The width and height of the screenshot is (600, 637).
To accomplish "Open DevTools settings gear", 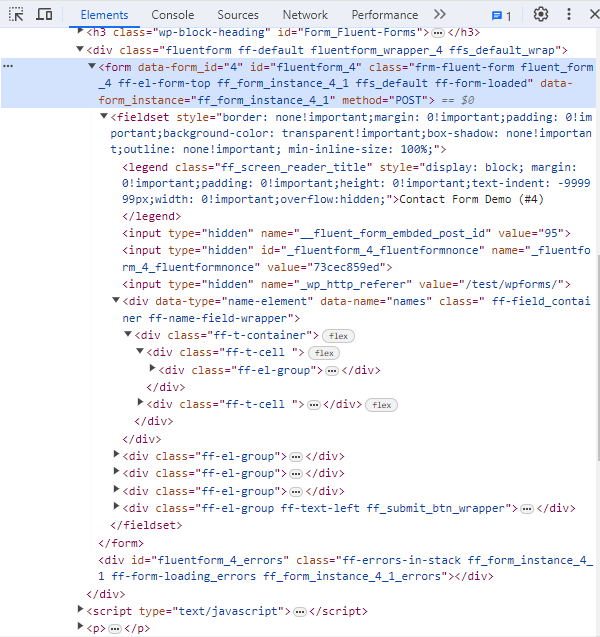I will [541, 15].
